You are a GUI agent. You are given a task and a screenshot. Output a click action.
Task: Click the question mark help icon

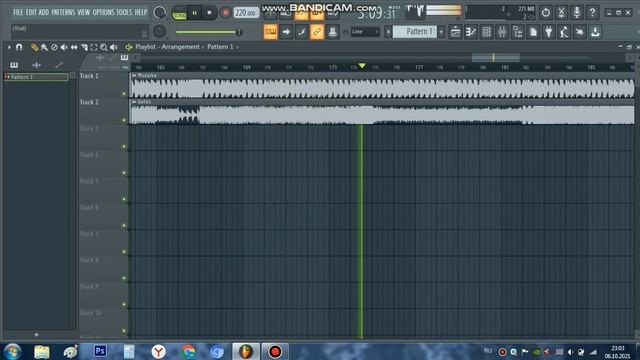coord(592,12)
